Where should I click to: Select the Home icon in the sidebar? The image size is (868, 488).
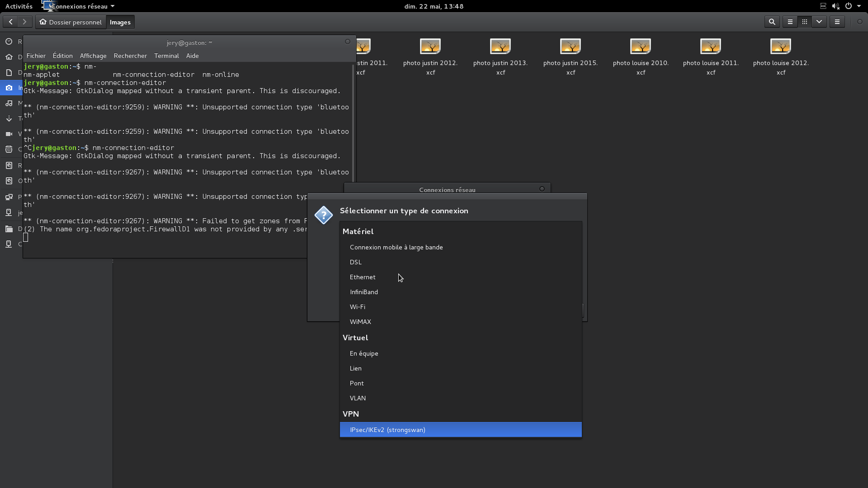tap(9, 57)
